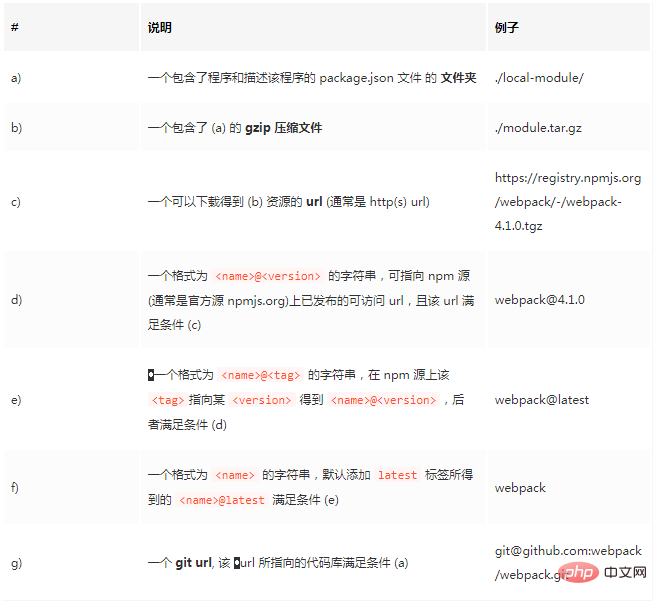Select row label 'b)'
Screen dimensions: 657x605
[16, 127]
